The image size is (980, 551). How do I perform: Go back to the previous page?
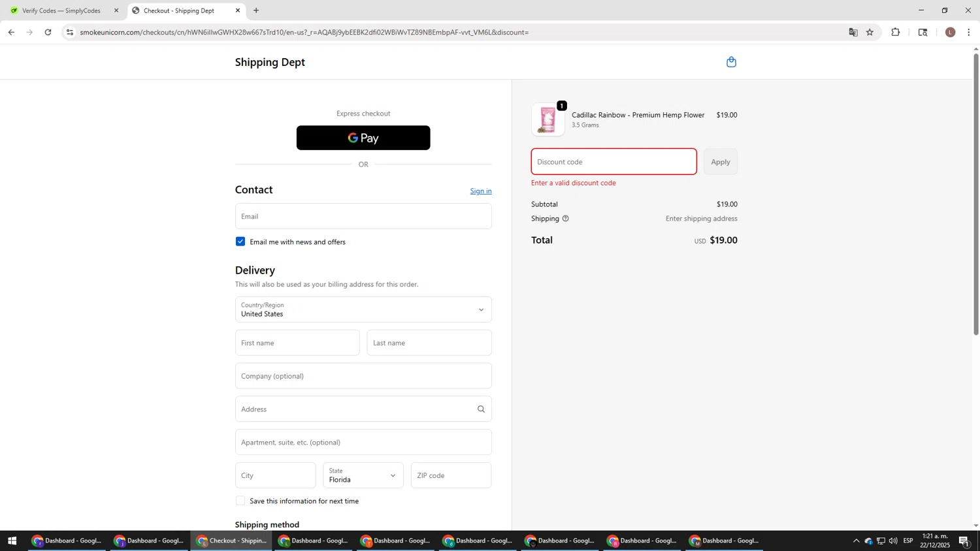(x=11, y=32)
